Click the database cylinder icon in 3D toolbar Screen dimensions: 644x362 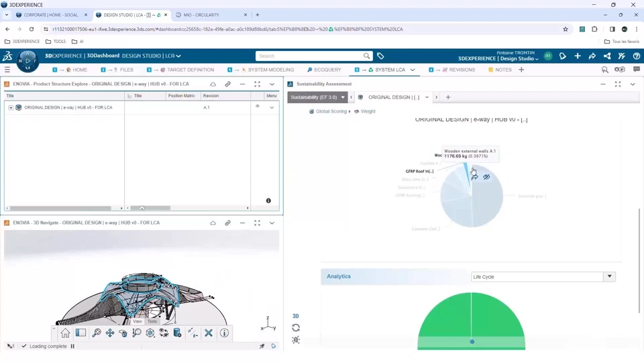(177, 333)
